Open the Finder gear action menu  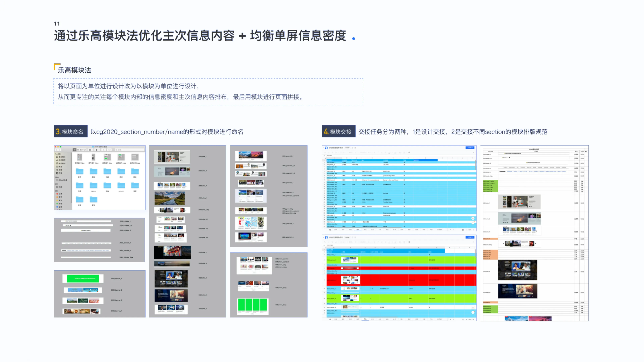click(97, 150)
